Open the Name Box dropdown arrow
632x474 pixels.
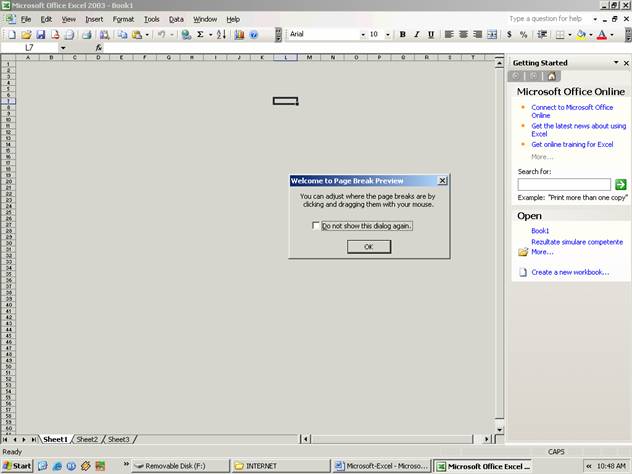coord(63,48)
